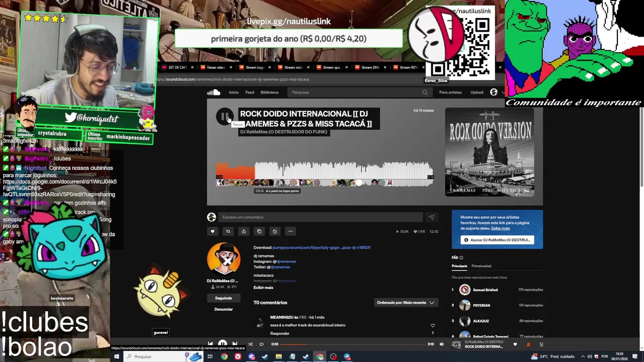Expand the description with 'Exibir mais'
The image size is (644, 362).
[x=263, y=288]
